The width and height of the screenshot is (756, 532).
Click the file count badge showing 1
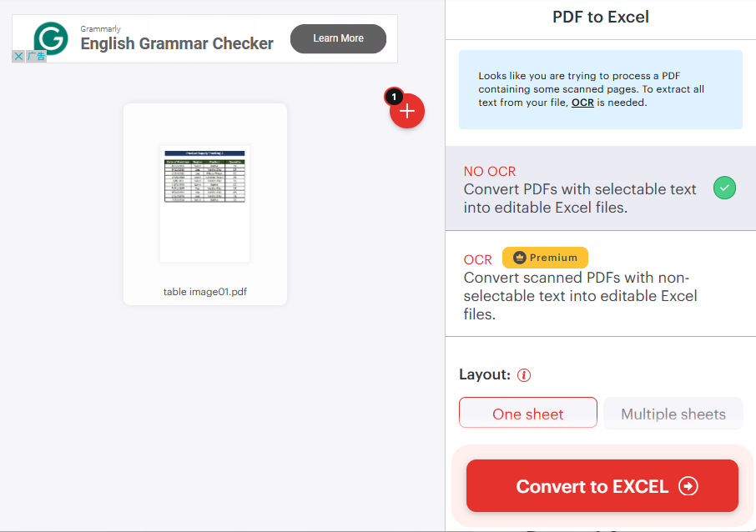(394, 97)
